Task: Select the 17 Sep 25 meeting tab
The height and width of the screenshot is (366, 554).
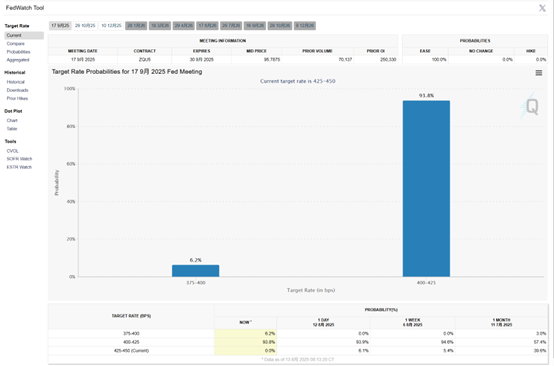Action: coord(60,25)
